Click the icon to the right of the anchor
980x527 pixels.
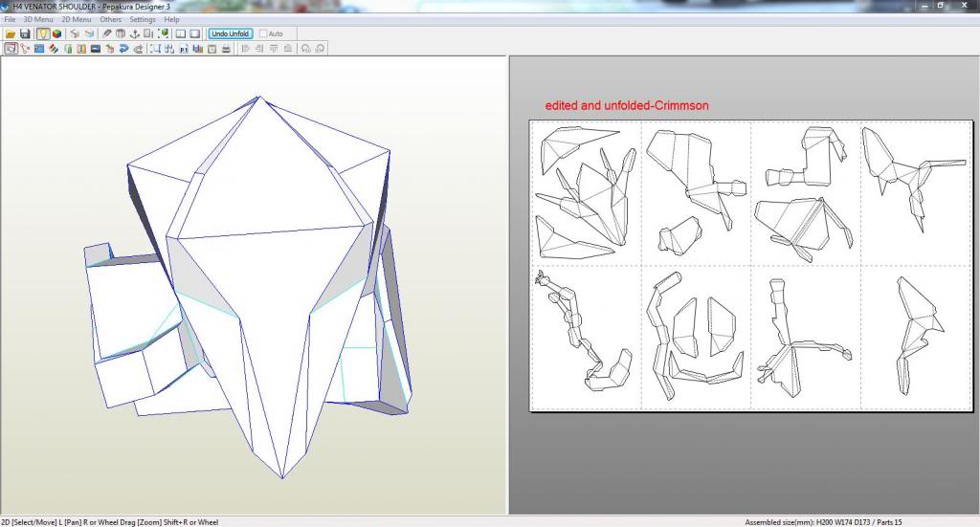(x=148, y=33)
